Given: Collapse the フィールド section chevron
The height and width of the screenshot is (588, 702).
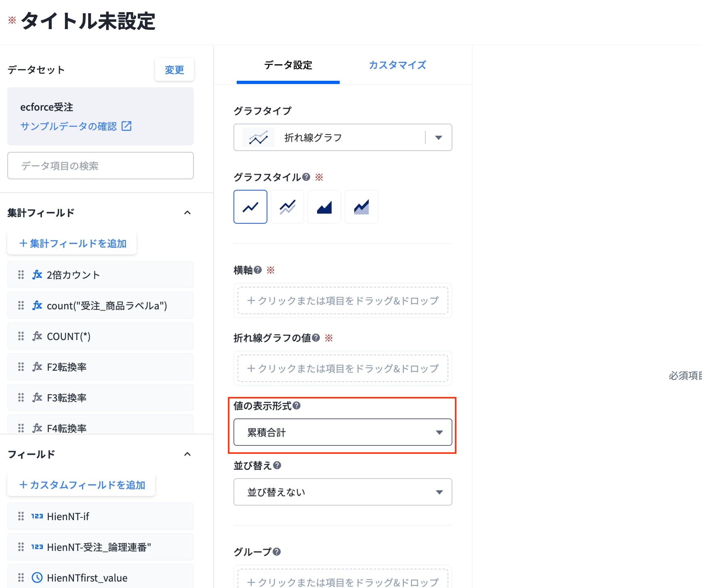Looking at the screenshot, I should [187, 454].
